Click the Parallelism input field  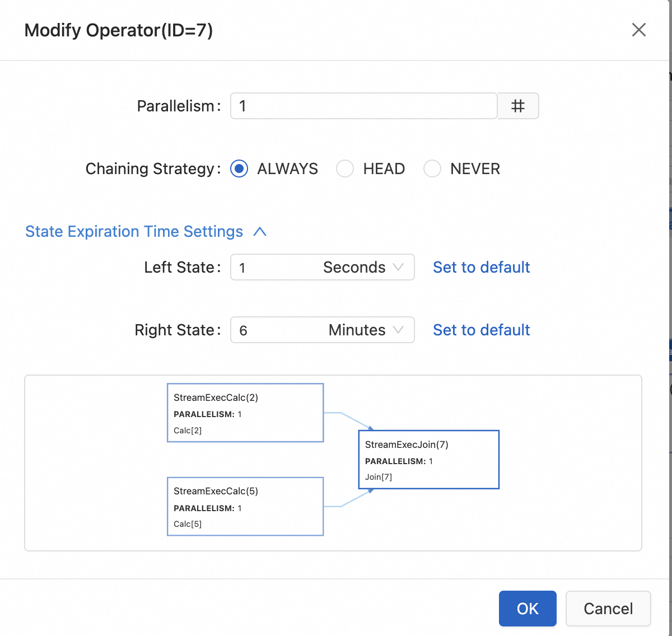(363, 106)
